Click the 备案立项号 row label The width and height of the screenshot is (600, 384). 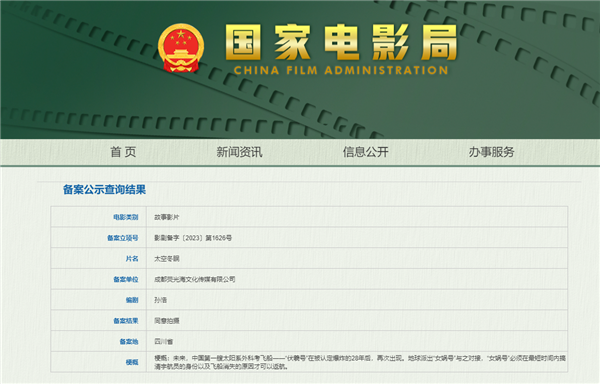coord(122,238)
